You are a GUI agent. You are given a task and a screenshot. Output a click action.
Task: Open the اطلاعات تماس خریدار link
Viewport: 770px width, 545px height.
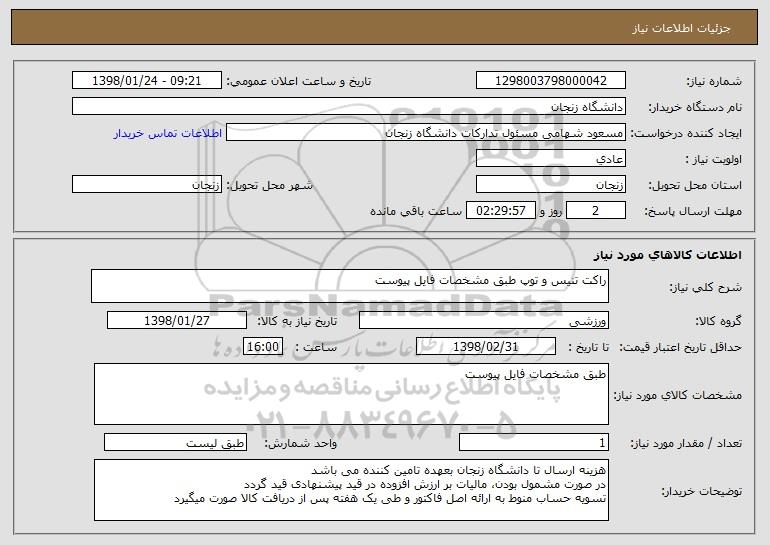click(x=168, y=133)
